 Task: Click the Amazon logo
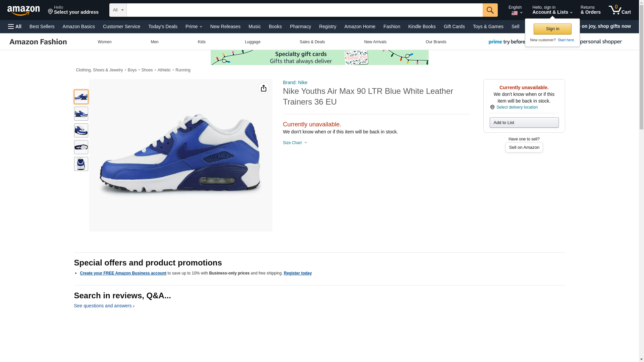click(23, 11)
